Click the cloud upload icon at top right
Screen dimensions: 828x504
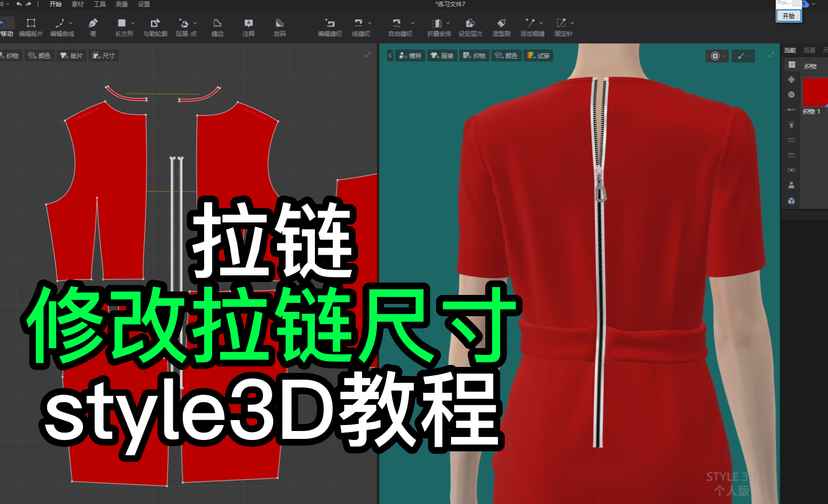point(805,4)
